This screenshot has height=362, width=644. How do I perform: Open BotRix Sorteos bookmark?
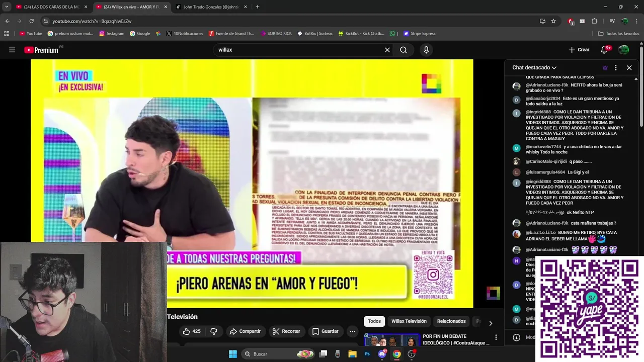coord(315,34)
